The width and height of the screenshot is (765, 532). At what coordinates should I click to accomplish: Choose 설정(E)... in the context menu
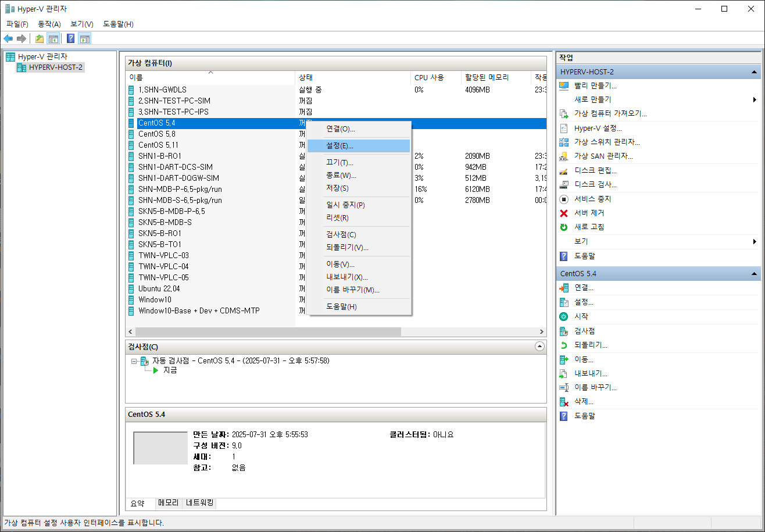point(339,146)
